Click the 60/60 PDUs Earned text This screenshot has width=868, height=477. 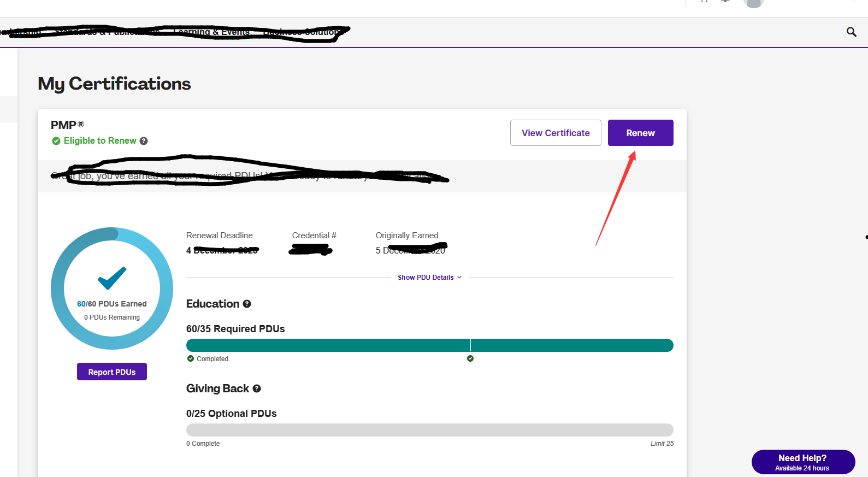pos(112,304)
